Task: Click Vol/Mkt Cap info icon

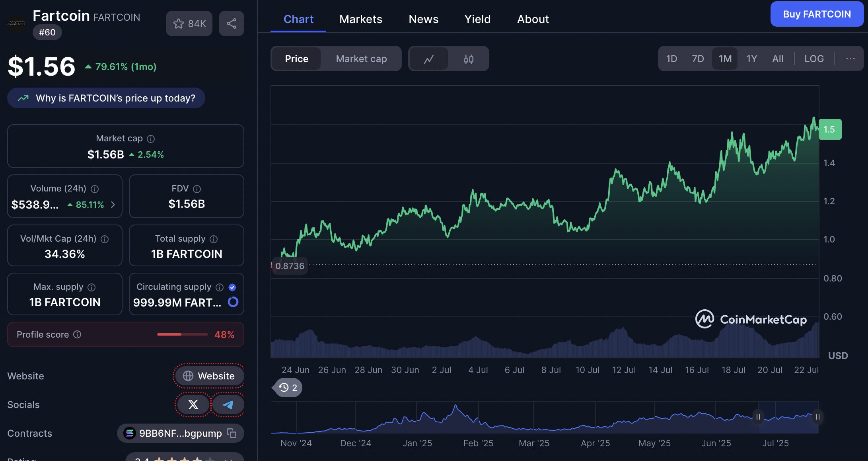Action: [105, 239]
